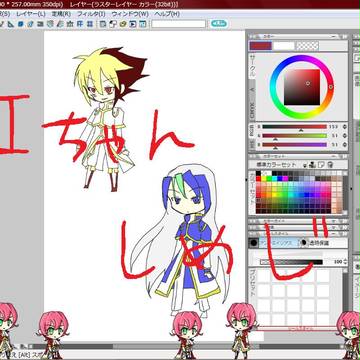Viewport: 360px width, 360px height.
Task: Click the color palette vertical scrollbar
Action: (x=346, y=192)
